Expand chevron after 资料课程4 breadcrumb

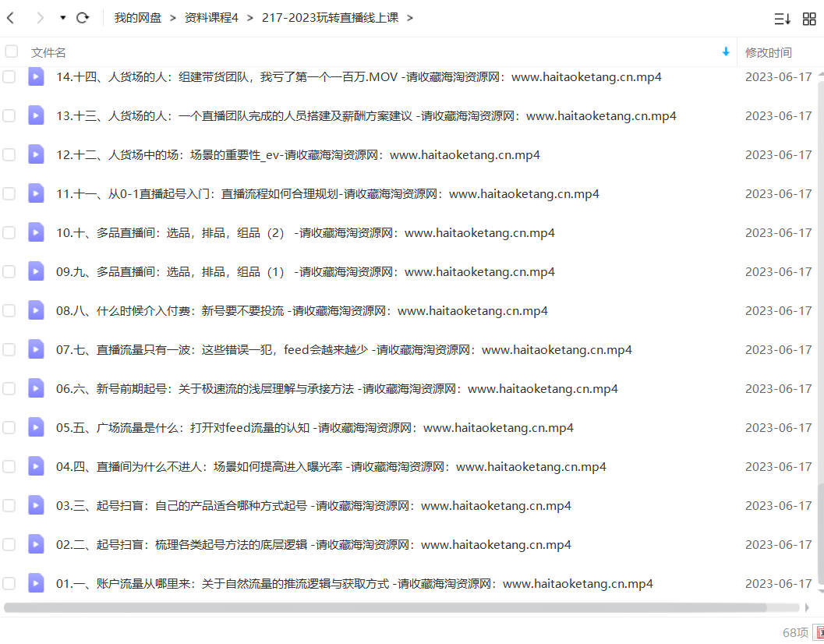coord(249,18)
